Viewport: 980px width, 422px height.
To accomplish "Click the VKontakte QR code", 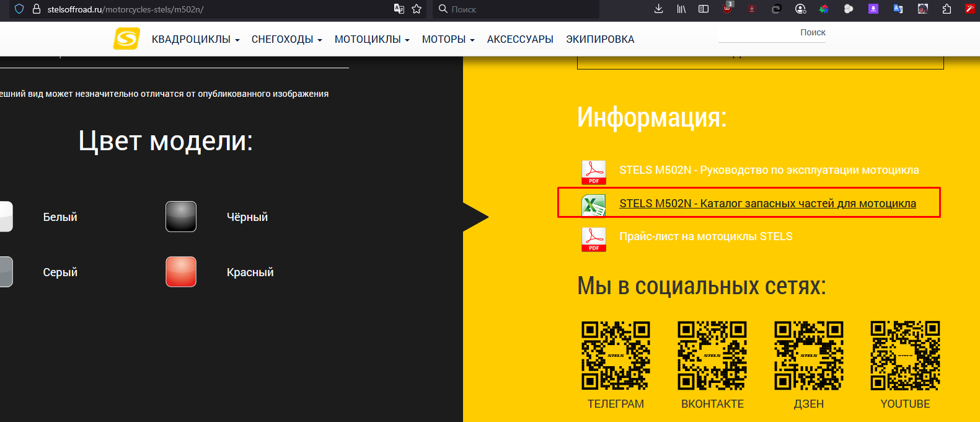I will (x=712, y=356).
